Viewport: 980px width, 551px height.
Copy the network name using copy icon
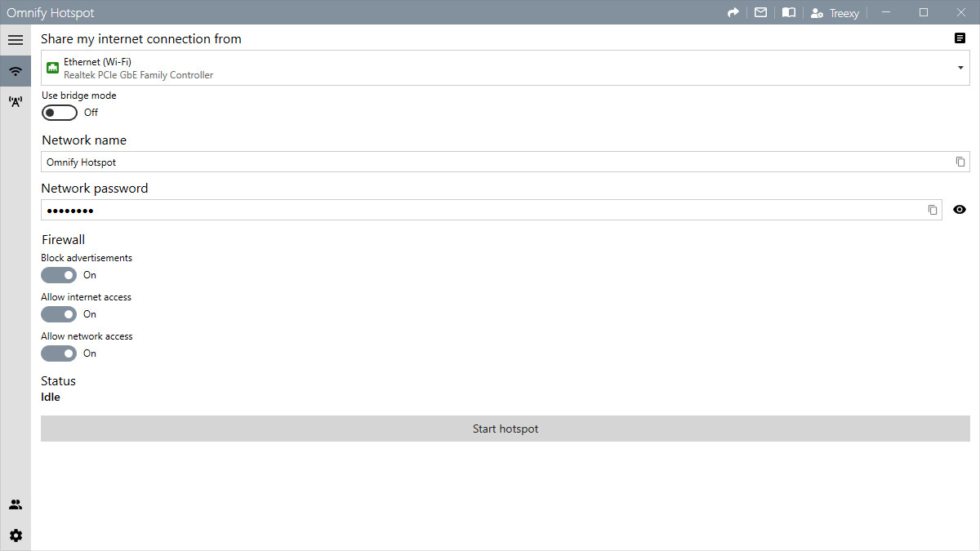tap(960, 162)
